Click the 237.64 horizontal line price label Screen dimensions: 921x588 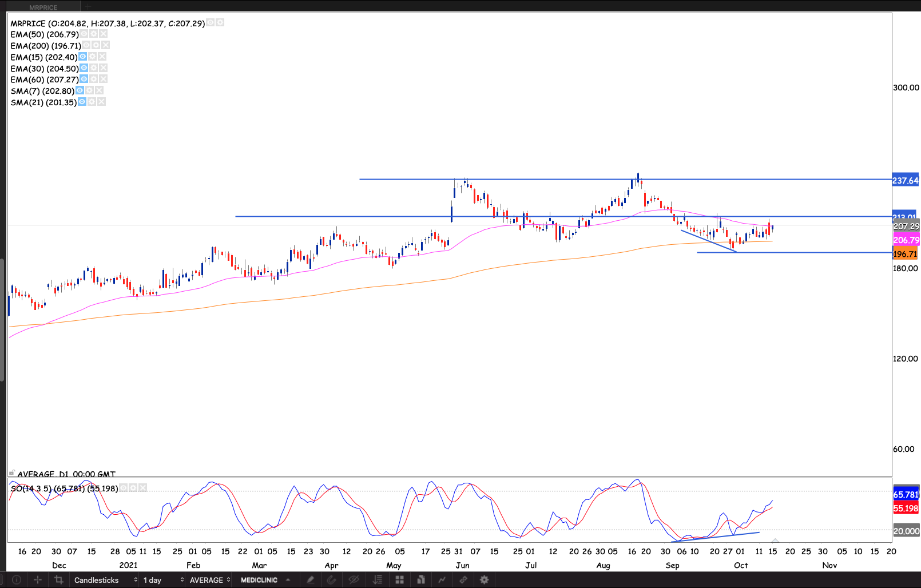[906, 181]
